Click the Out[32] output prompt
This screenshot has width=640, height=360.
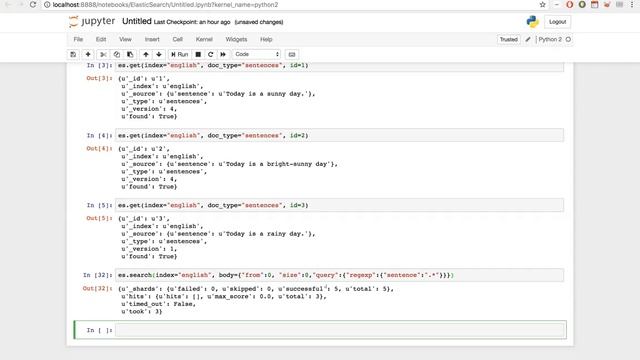(x=97, y=288)
